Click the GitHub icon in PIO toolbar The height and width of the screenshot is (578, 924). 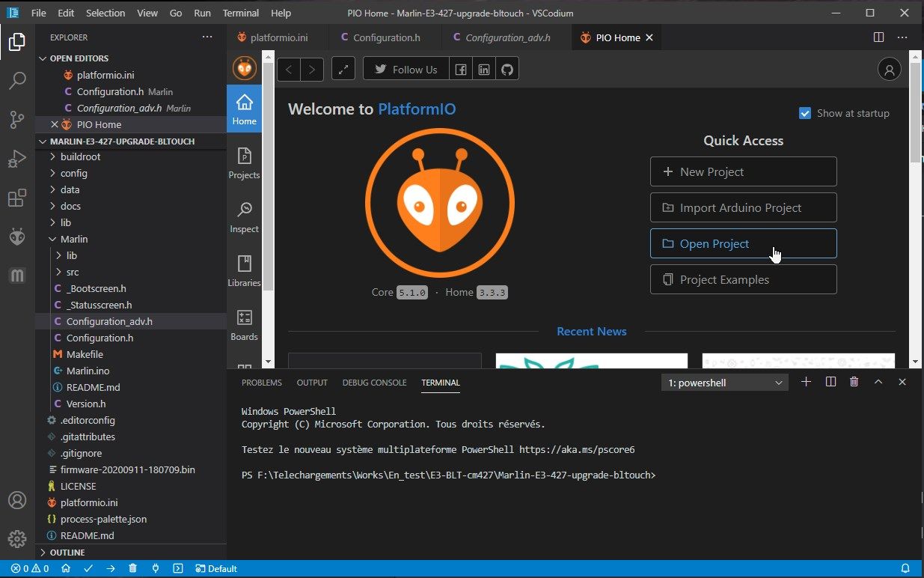tap(507, 70)
